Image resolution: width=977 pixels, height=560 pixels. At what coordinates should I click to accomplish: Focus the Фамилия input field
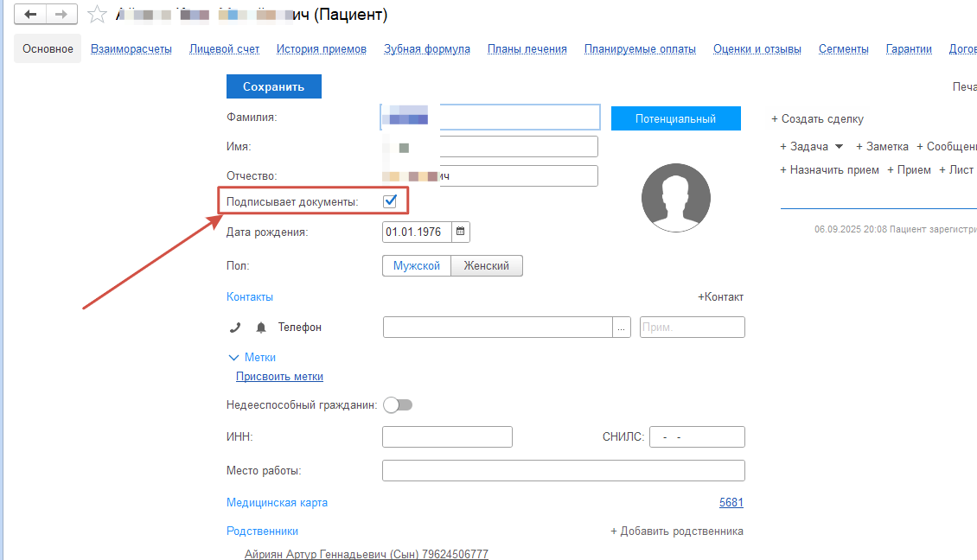(x=489, y=118)
